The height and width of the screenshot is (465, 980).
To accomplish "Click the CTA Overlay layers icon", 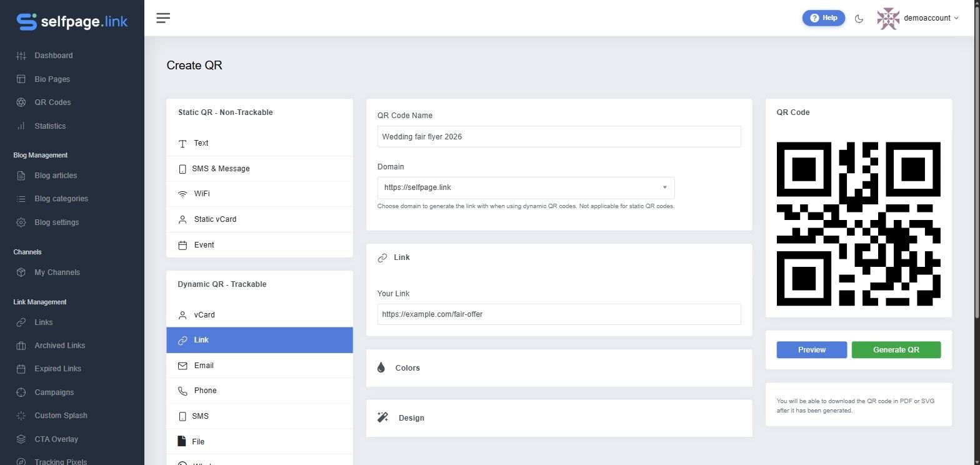I will [21, 439].
